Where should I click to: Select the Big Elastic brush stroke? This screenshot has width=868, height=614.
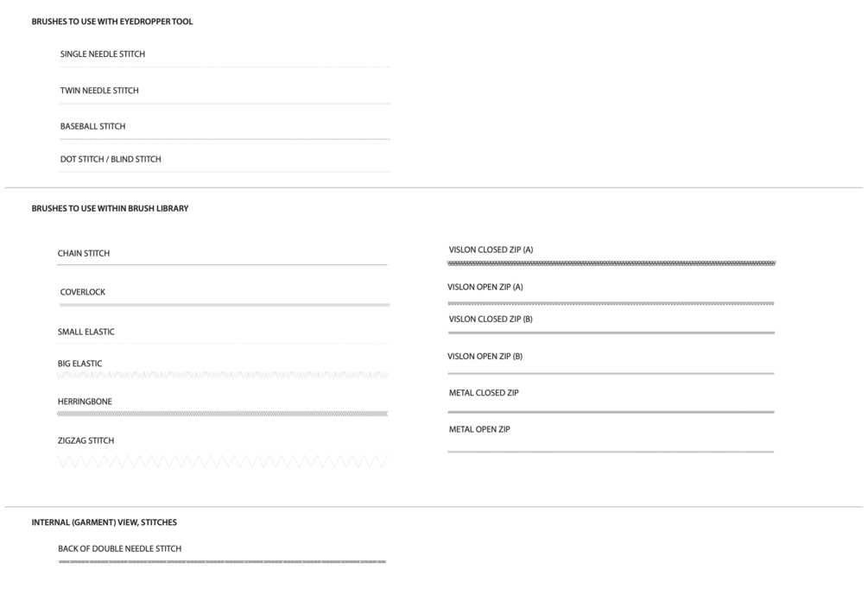[223, 376]
